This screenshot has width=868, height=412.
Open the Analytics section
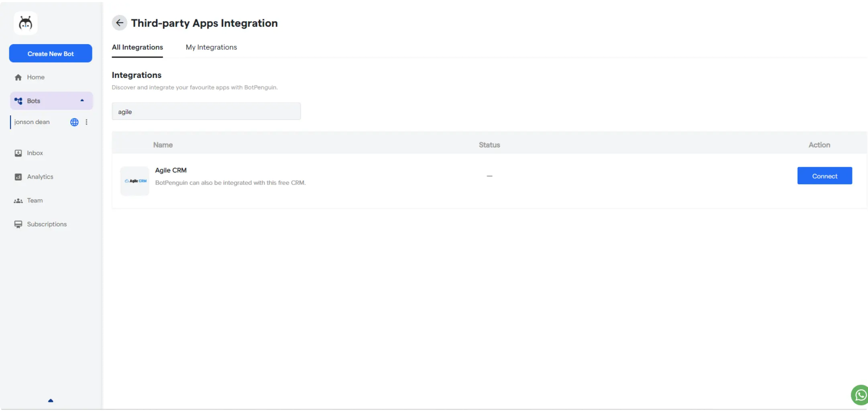tap(40, 176)
